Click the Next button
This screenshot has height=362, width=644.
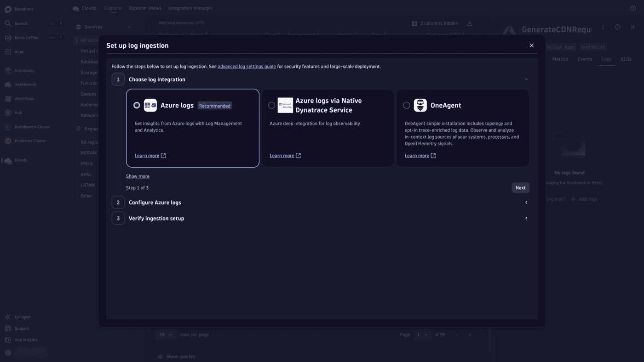520,187
